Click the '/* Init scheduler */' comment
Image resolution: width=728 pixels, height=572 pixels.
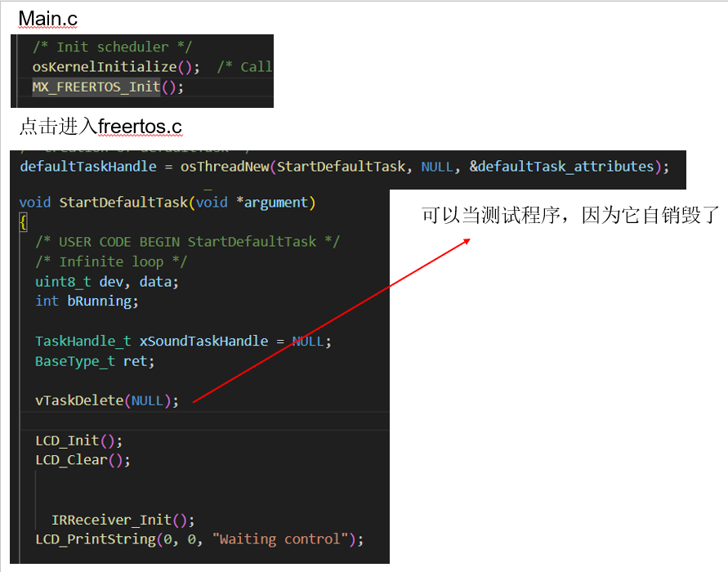click(x=112, y=47)
